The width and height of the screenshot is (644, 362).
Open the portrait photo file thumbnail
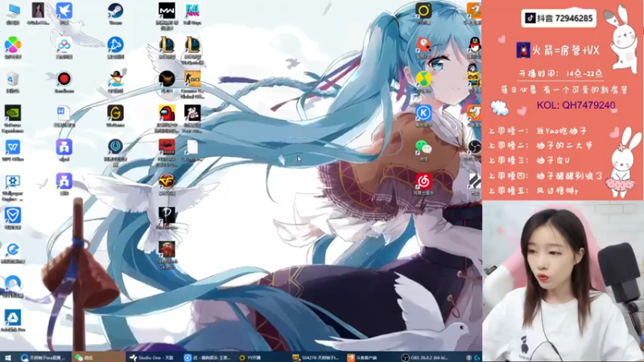(38, 11)
